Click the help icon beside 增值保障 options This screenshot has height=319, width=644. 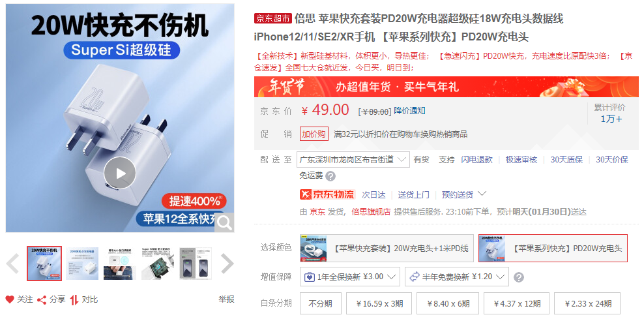point(519,277)
